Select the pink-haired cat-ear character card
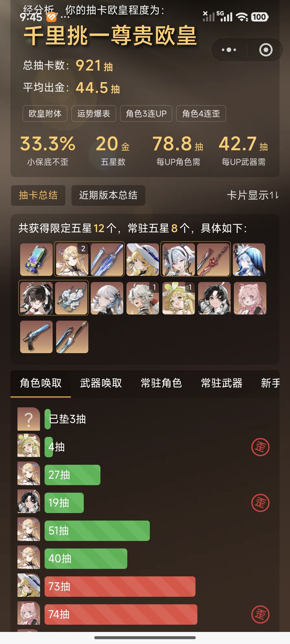 click(x=250, y=298)
